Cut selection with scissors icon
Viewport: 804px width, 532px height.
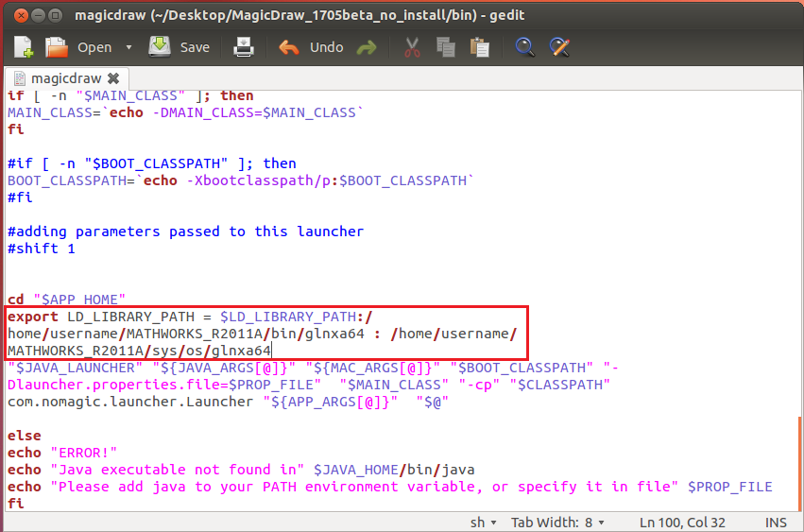click(412, 47)
